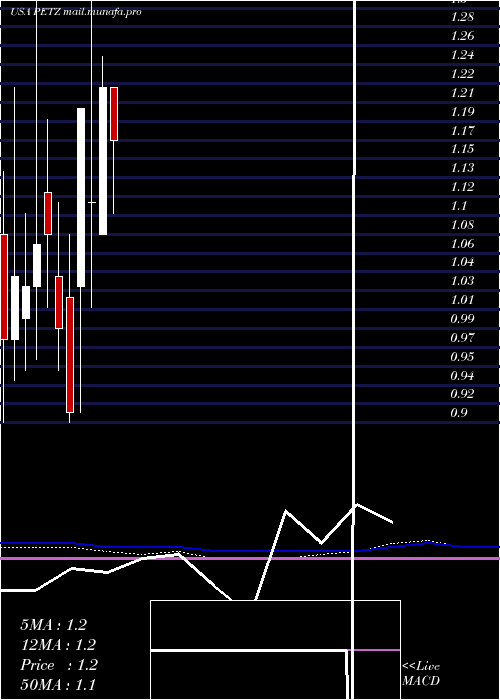This screenshot has height=700, width=500.
Task: Click the 1.21 price axis label
Action: [x=462, y=93]
